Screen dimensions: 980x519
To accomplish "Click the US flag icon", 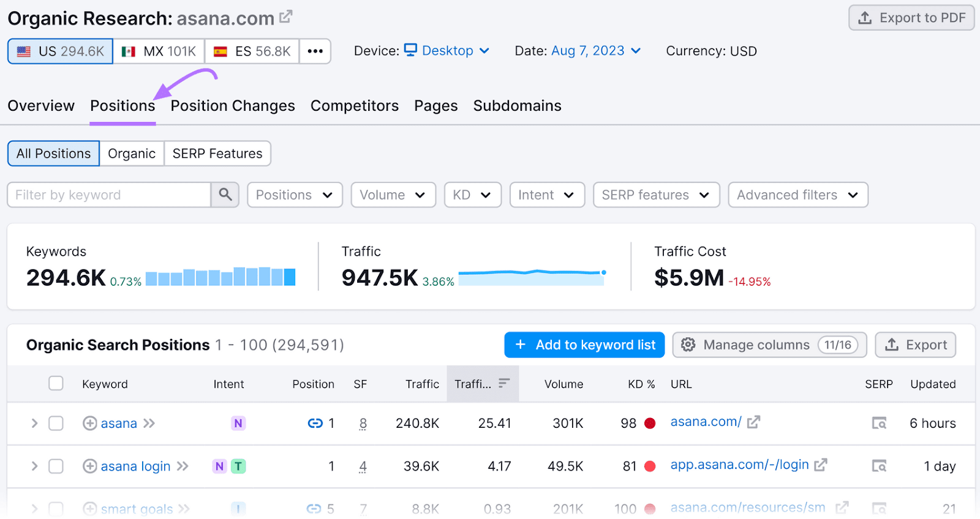I will (x=24, y=51).
